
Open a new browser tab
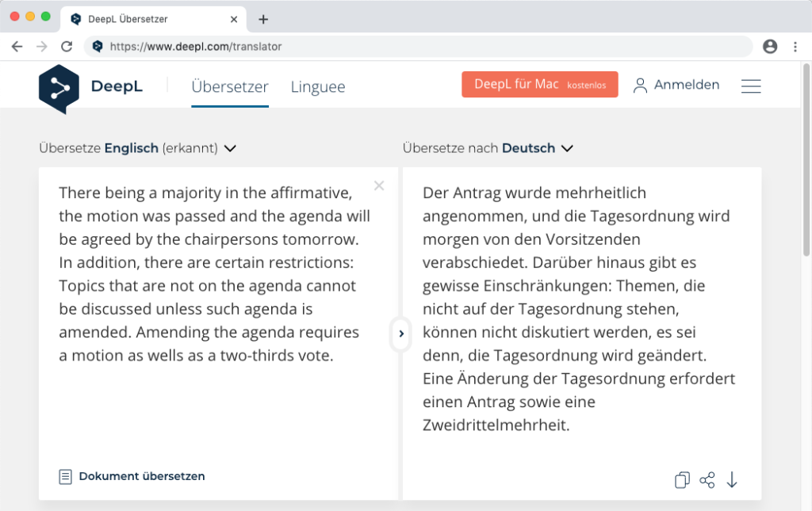263,19
